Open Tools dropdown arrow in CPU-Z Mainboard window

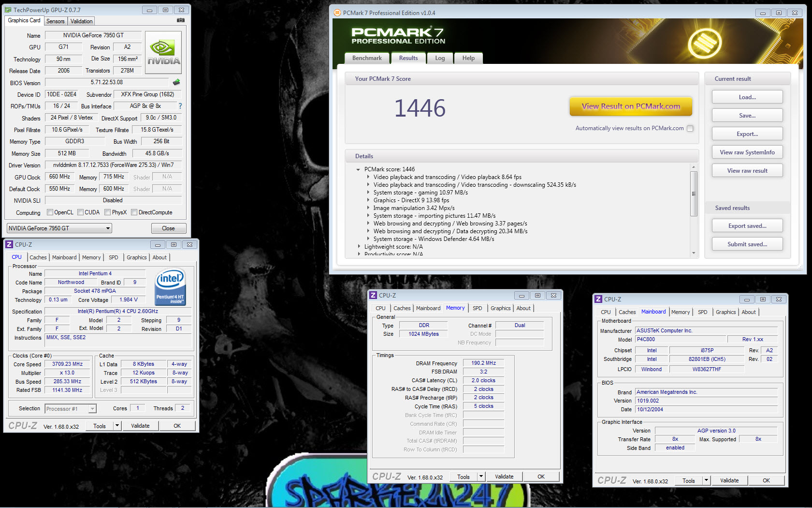pyautogui.click(x=706, y=480)
